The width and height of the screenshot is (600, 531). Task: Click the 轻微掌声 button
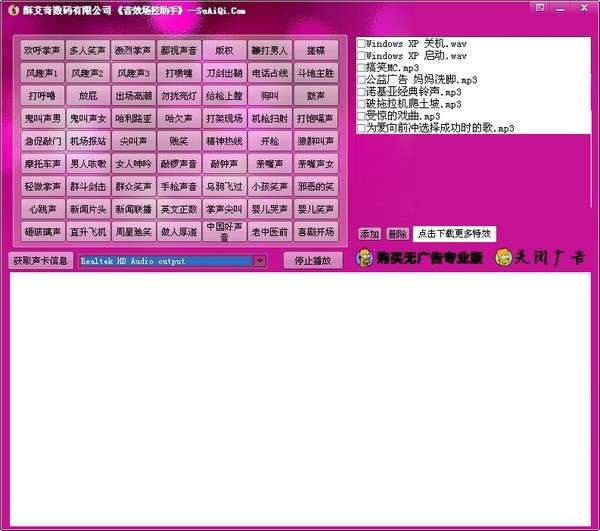point(42,186)
